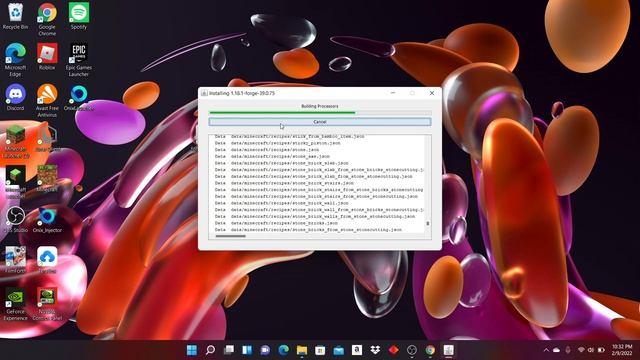Screen dimensions: 640x360
Task: Click the installer window title bar icon
Action: (x=204, y=93)
